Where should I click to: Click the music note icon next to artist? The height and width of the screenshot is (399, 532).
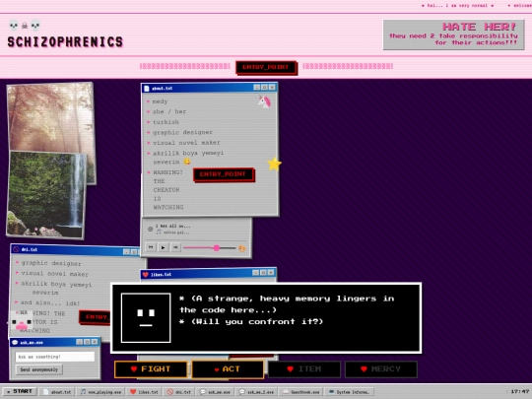pos(159,233)
